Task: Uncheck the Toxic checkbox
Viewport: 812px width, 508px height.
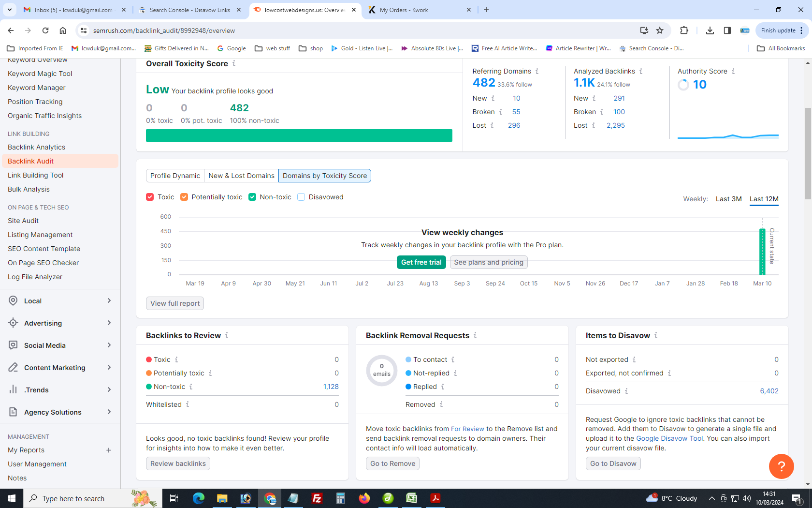Action: tap(150, 197)
